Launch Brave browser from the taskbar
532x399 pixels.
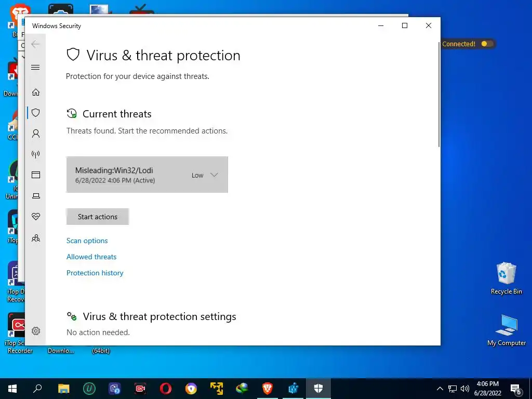pos(268,389)
